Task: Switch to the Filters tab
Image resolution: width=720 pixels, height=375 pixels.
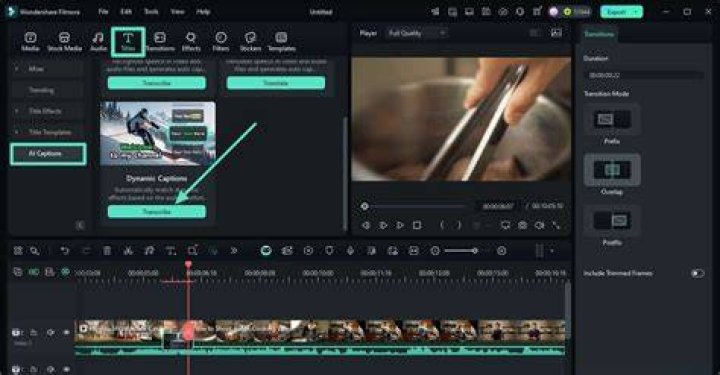Action: pyautogui.click(x=221, y=41)
